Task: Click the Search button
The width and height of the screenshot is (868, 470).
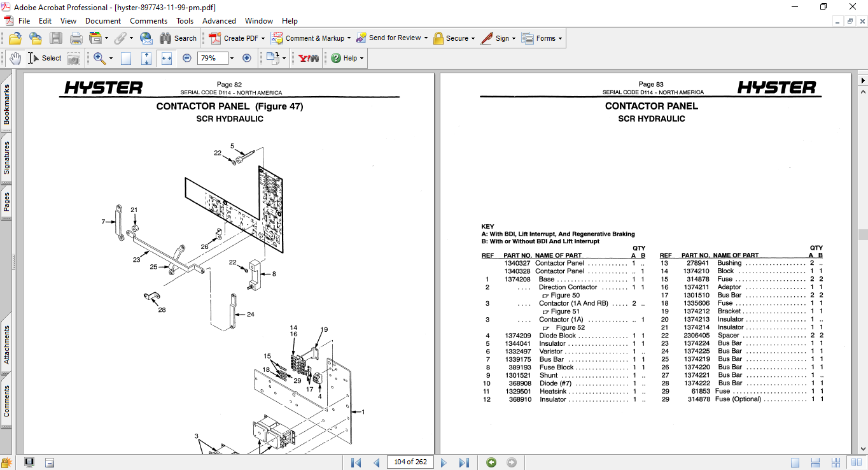Action: (178, 38)
